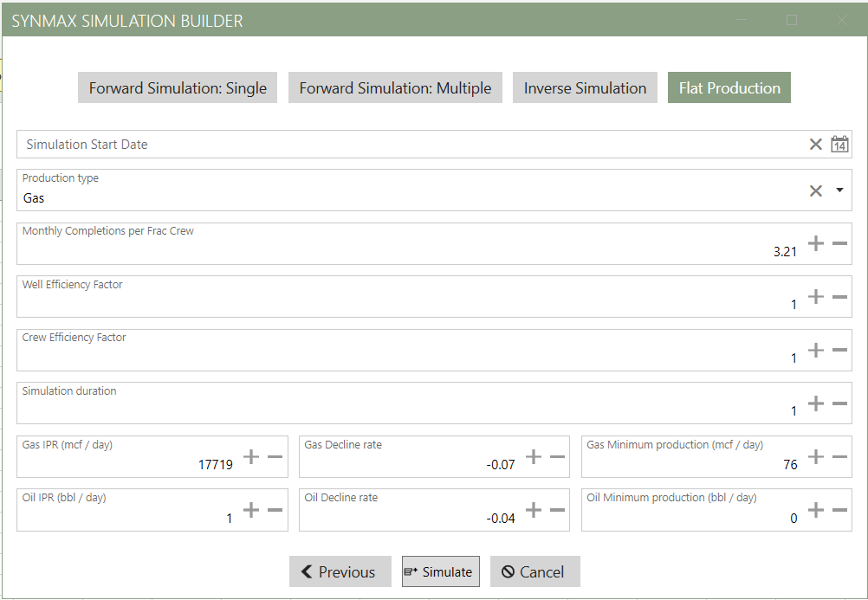Increment the Well Efficiency Factor
Screen dimensions: 868x600
815,297
